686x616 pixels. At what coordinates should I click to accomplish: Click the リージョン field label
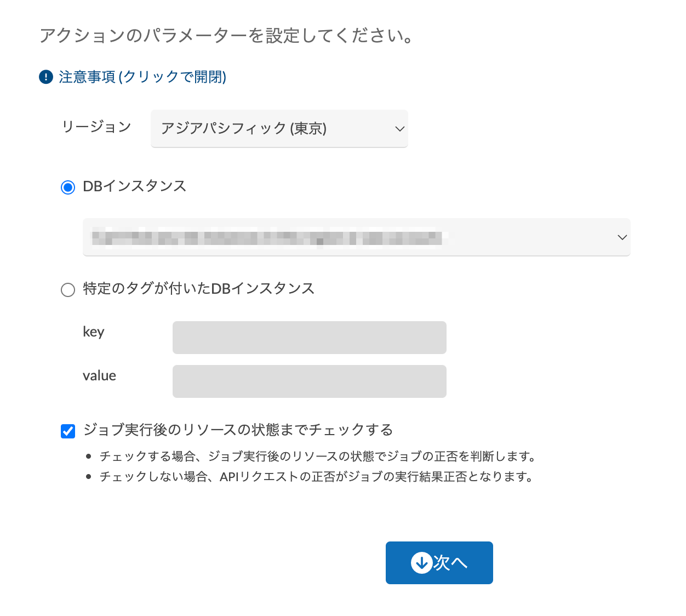click(x=96, y=127)
